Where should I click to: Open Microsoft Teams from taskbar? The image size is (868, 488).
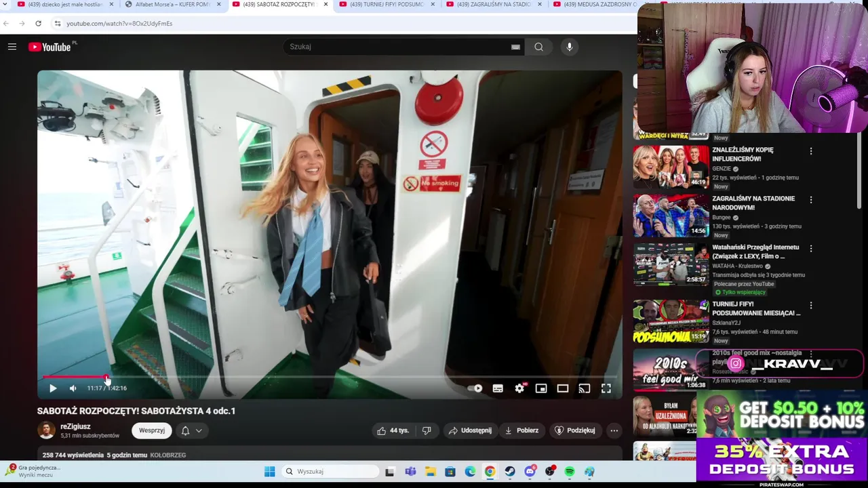tap(410, 471)
